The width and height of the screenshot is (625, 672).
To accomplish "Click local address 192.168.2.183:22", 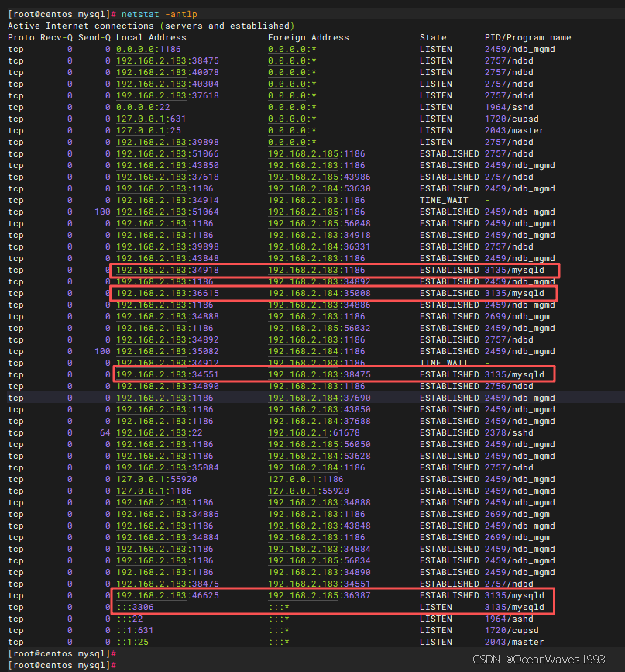I will [x=160, y=432].
